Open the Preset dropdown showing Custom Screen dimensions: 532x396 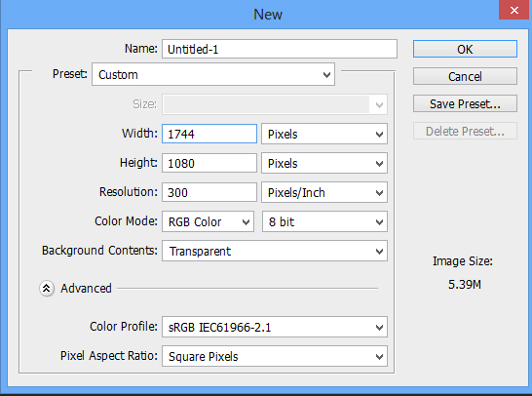213,74
